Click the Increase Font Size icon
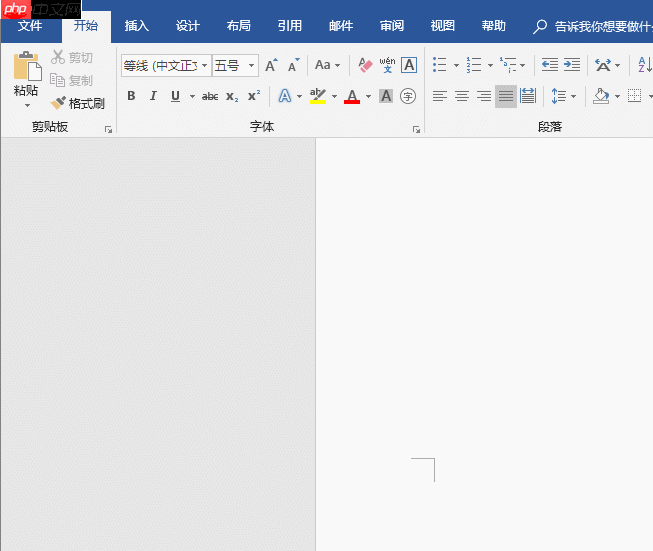 point(271,66)
